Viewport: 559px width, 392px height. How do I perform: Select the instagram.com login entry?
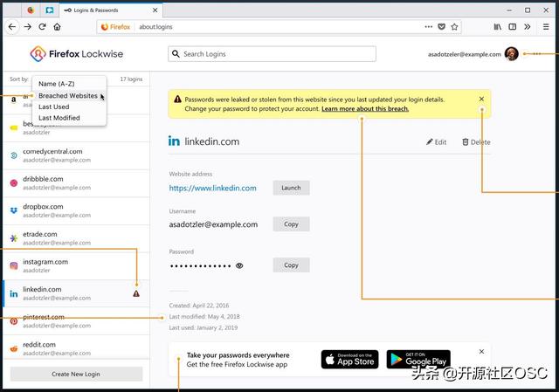76,266
